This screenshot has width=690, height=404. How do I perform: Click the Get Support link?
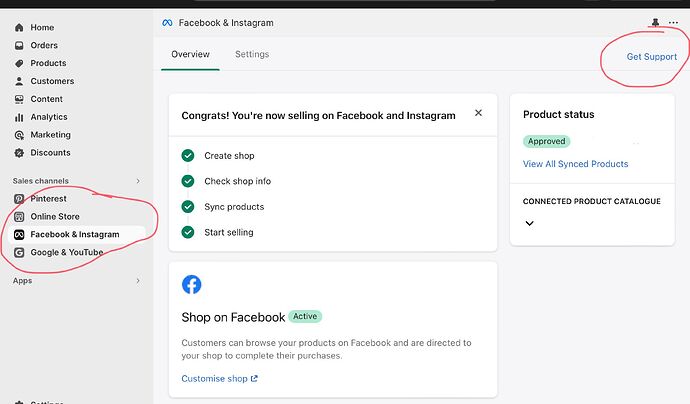651,57
